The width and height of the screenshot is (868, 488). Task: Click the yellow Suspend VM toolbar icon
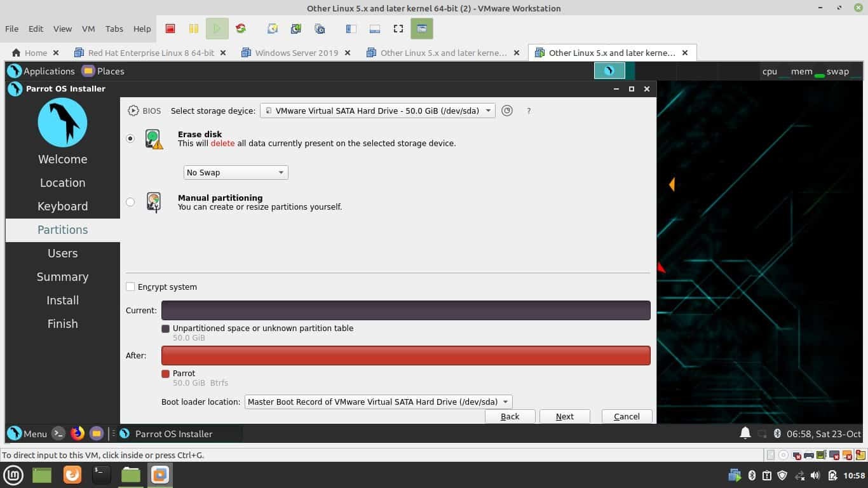[194, 29]
